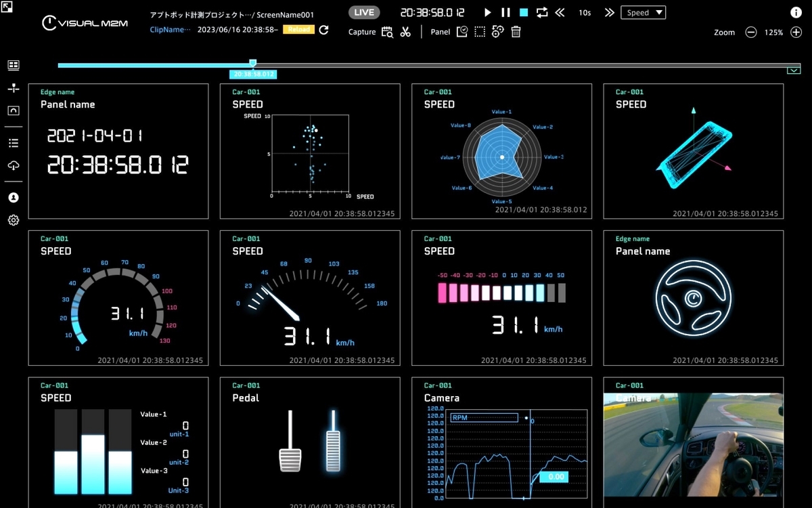
Task: Pause playback
Action: coord(505,13)
